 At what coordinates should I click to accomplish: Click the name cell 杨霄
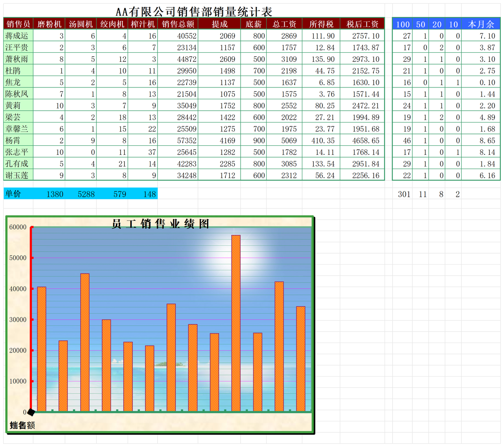click(13, 141)
